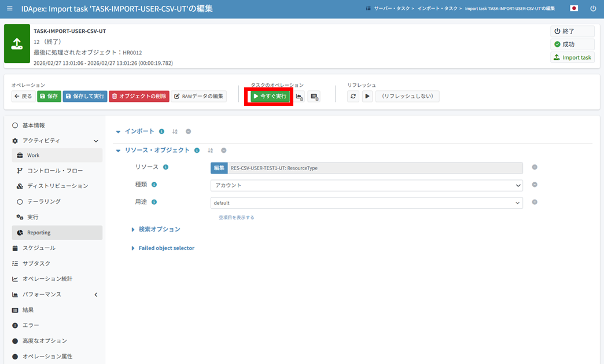Click info icon next to リソース label
Viewport: 604px width, 364px height.
(x=165, y=167)
